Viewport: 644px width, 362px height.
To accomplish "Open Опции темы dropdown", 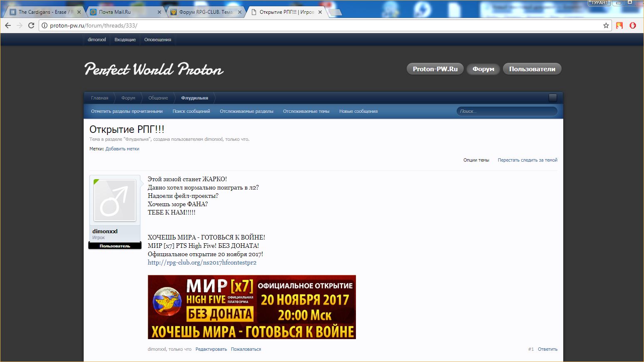I will (476, 160).
